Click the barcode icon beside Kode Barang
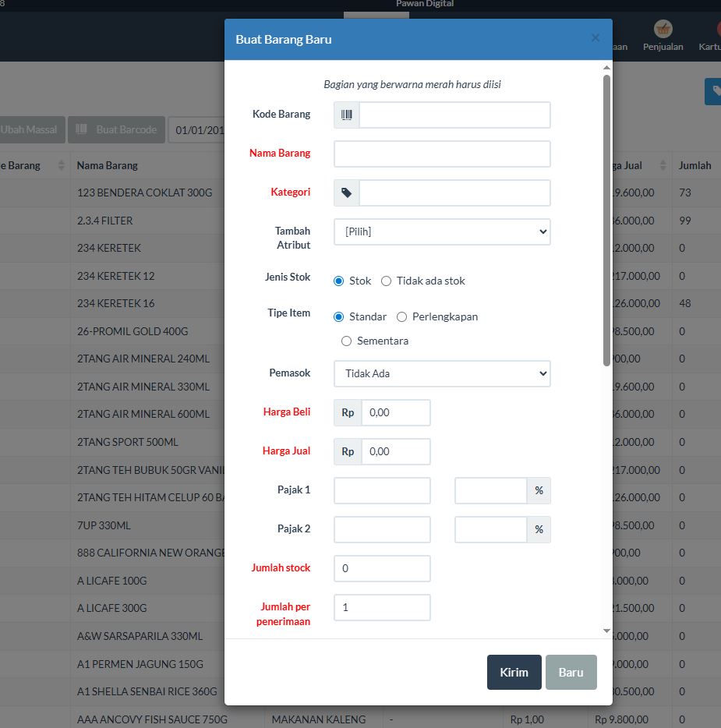 pos(347,115)
